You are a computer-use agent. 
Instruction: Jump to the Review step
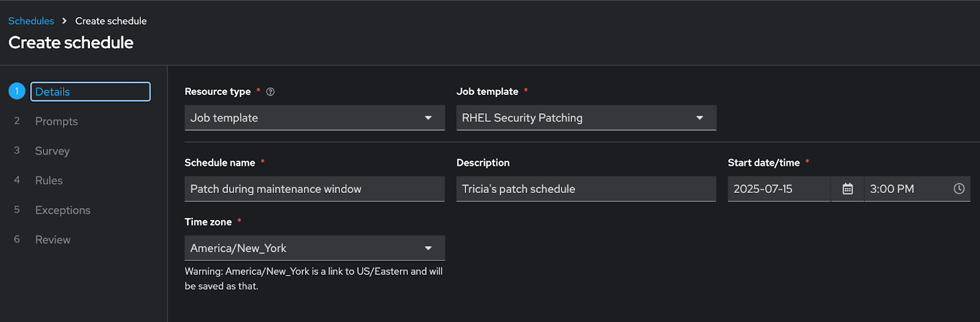53,240
